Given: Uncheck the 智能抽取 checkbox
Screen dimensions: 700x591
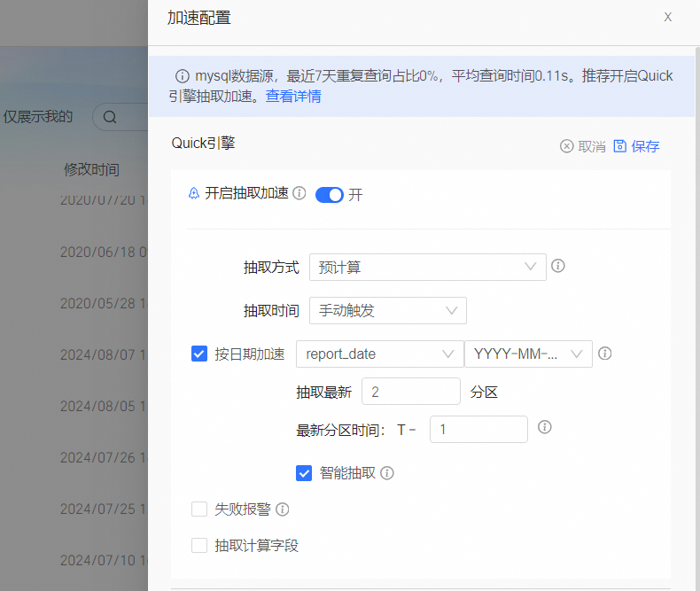Looking at the screenshot, I should click(x=304, y=473).
